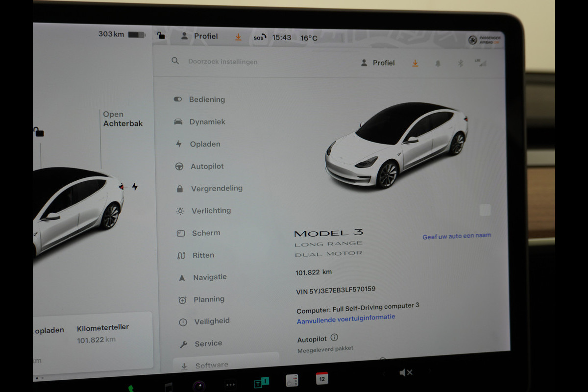588x392 pixels.
Task: Tap Open Achterbak on the car view
Action: point(122,119)
